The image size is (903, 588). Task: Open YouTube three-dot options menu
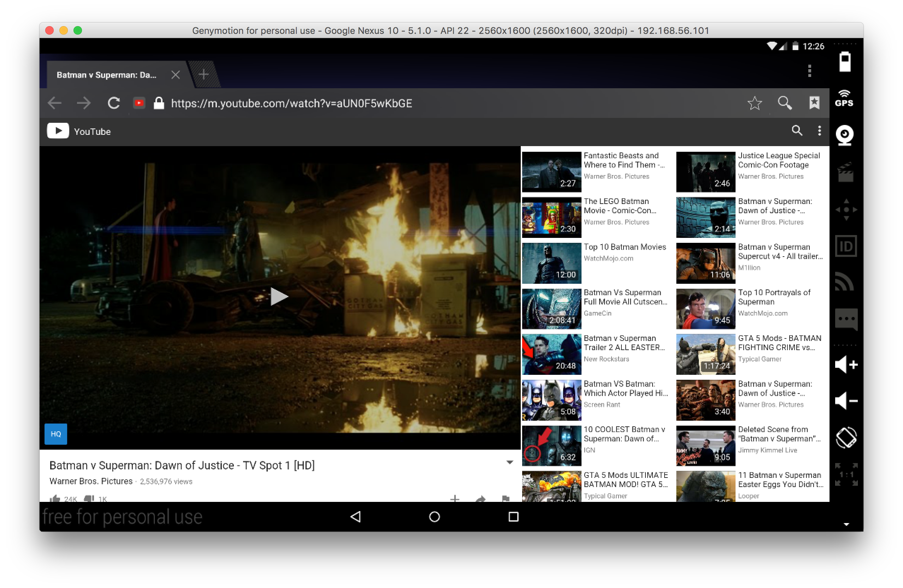coord(820,131)
